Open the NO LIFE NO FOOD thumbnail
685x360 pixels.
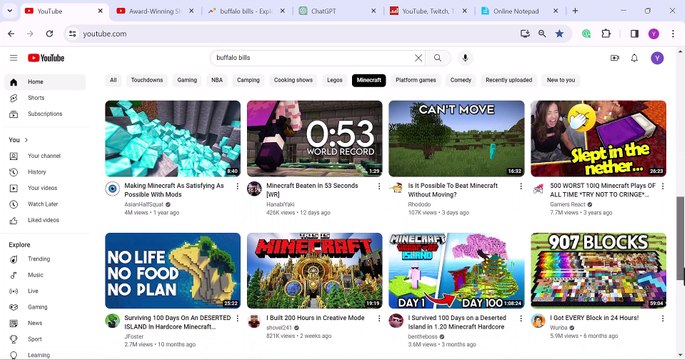pos(173,271)
